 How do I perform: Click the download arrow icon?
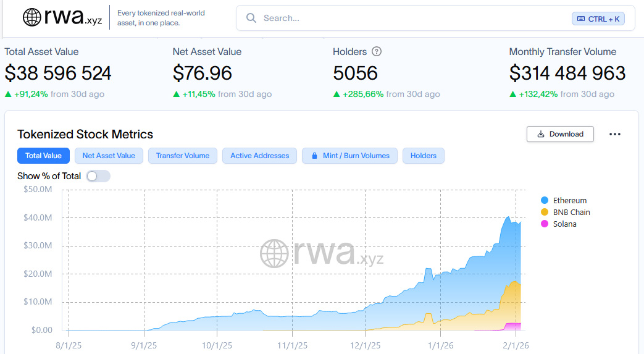click(x=541, y=134)
